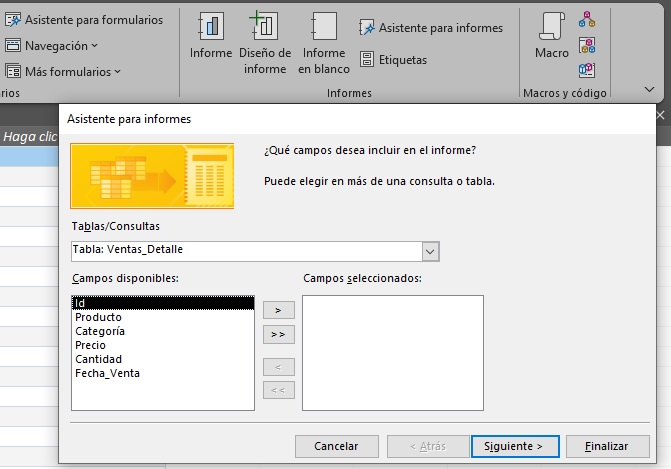Insert a new module in Macros y código
This screenshot has height=469, width=671.
click(587, 20)
